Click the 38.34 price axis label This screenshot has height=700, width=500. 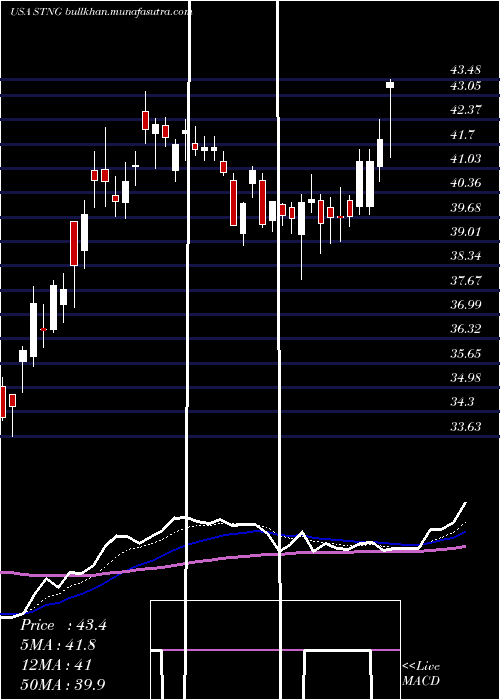pyautogui.click(x=465, y=256)
